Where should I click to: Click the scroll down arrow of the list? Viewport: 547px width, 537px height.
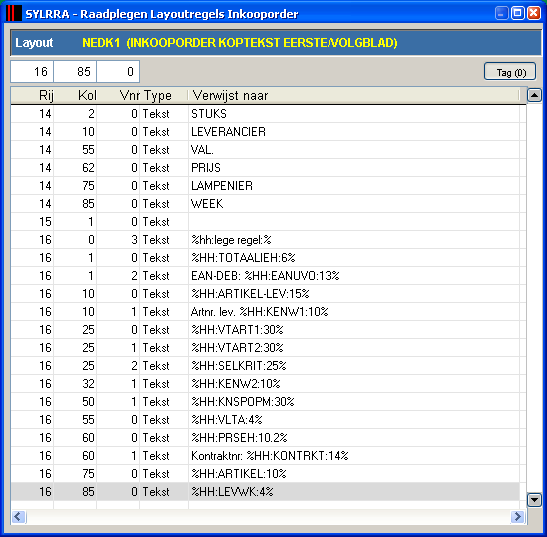[x=534, y=499]
